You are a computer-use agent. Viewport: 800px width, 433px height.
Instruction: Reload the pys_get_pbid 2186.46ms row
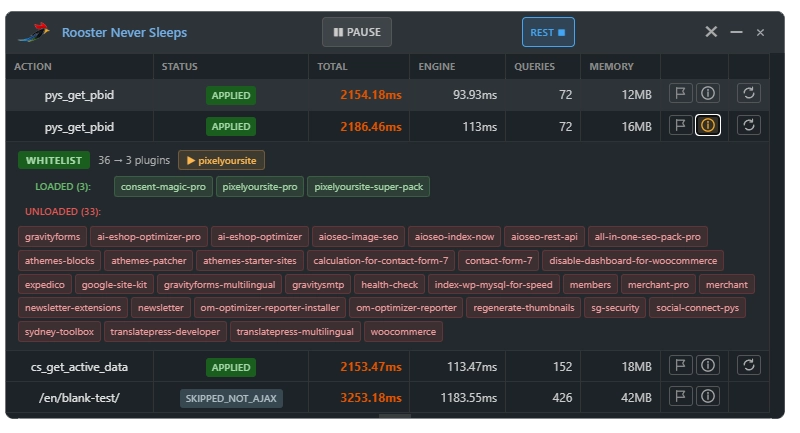click(x=748, y=125)
